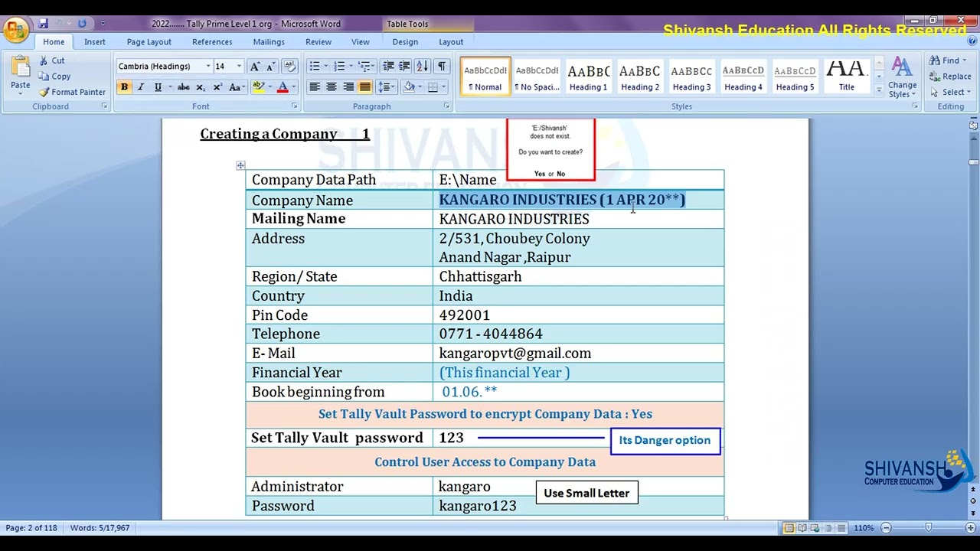The height and width of the screenshot is (551, 980).
Task: Sort the selected text
Action: point(423,67)
